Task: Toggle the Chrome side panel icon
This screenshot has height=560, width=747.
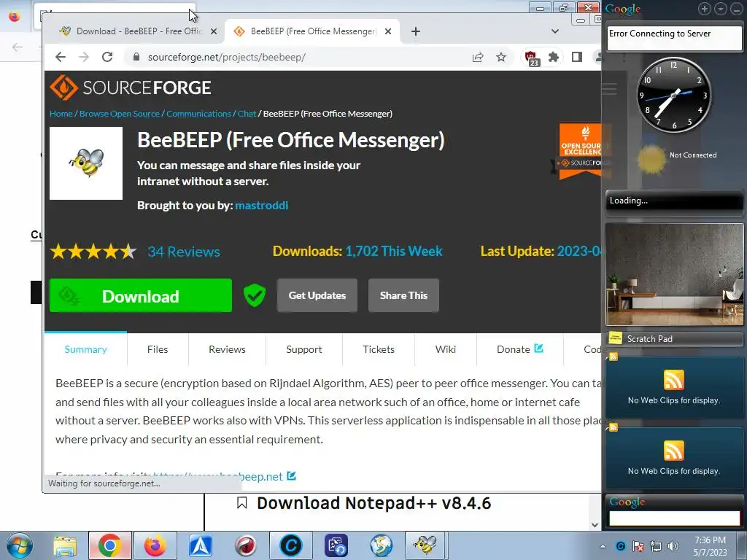Action: [x=577, y=57]
